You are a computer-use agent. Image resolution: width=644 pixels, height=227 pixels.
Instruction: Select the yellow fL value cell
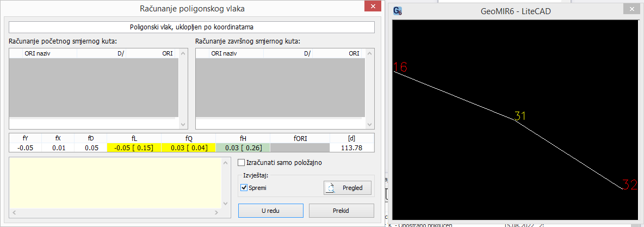134,148
